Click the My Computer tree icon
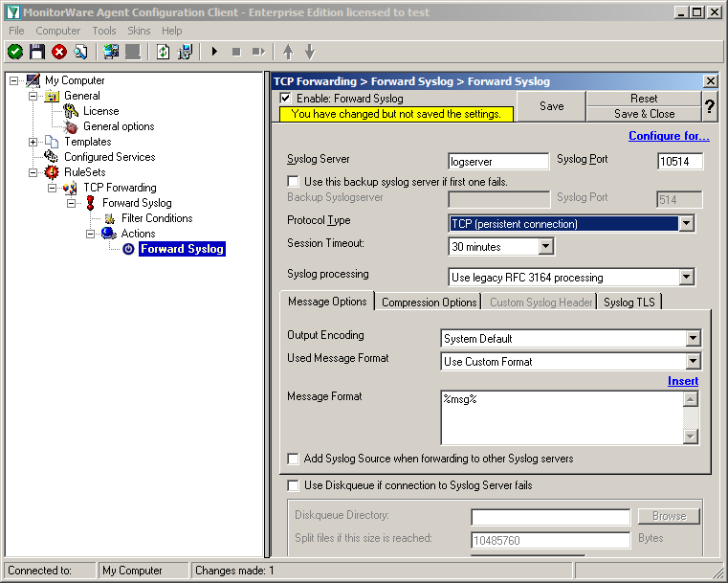The width and height of the screenshot is (728, 583). [x=33, y=80]
